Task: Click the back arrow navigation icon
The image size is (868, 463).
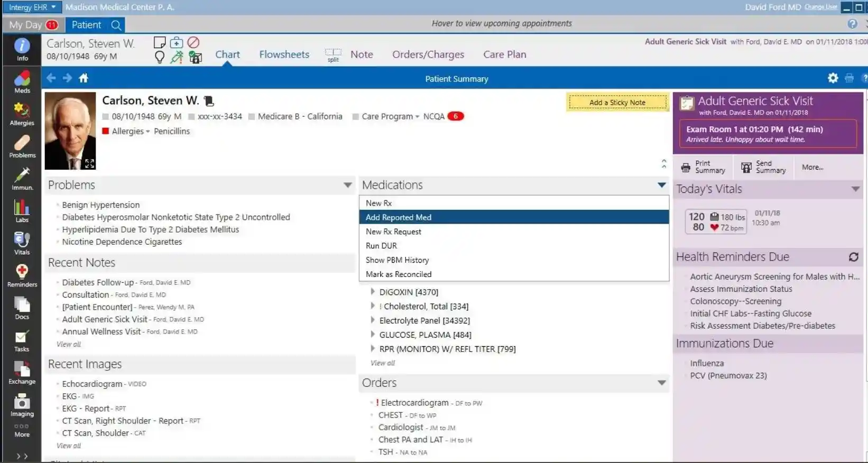Action: coord(51,78)
